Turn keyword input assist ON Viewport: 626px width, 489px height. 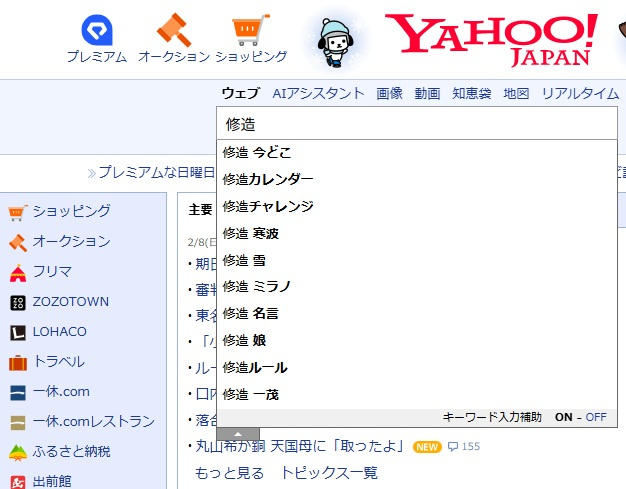pos(563,417)
